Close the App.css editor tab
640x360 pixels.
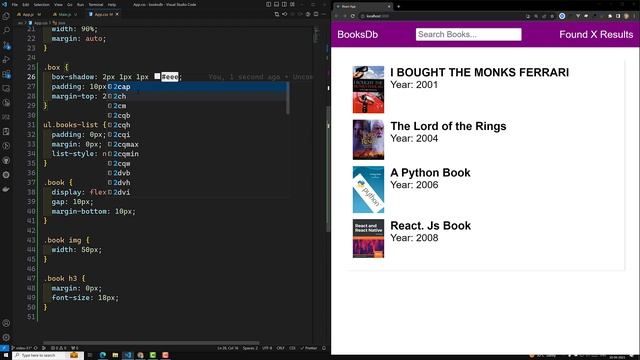[117, 14]
